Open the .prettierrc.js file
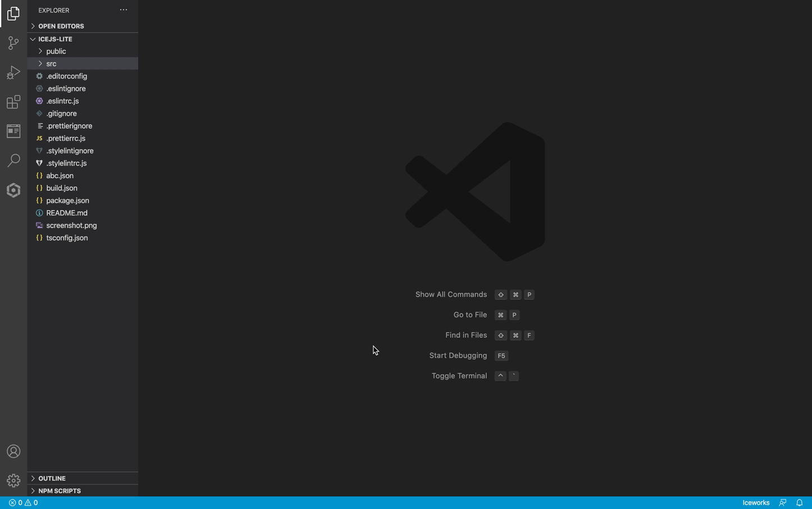The height and width of the screenshot is (509, 812). (83, 138)
